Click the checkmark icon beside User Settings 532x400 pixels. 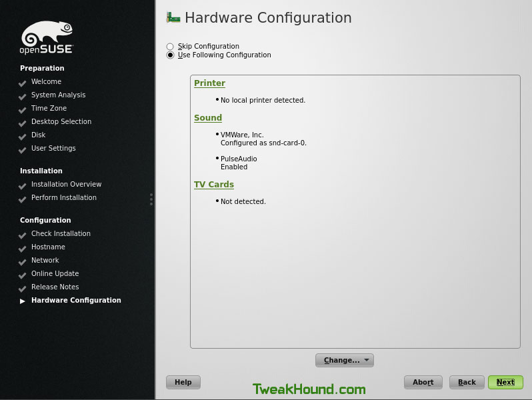tap(23, 150)
